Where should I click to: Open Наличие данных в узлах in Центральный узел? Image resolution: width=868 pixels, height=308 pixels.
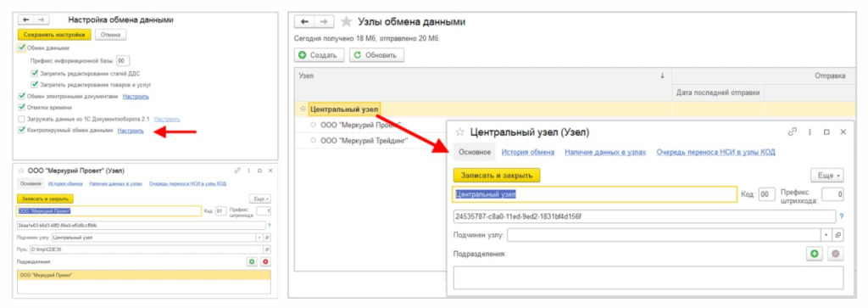pos(605,152)
